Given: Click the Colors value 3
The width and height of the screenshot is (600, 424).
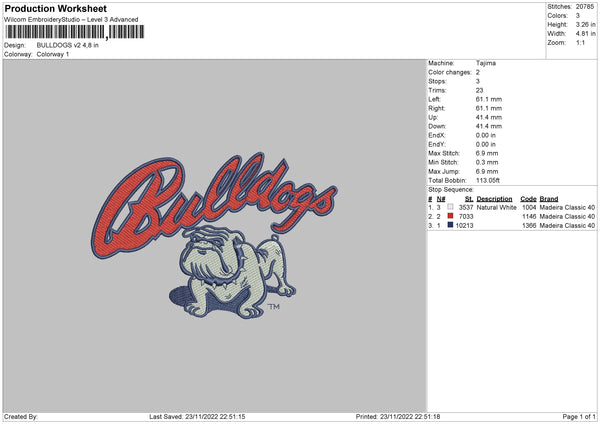Looking at the screenshot, I should (x=578, y=16).
